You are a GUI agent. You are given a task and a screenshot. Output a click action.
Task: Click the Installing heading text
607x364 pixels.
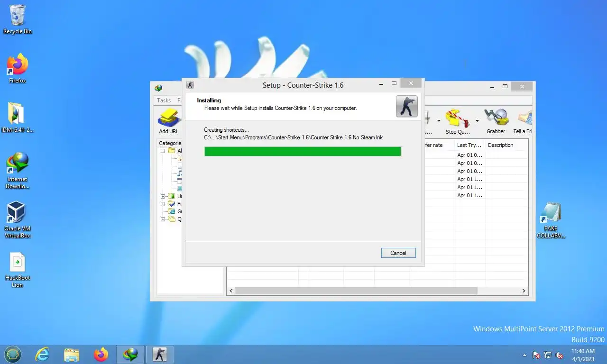pyautogui.click(x=209, y=100)
